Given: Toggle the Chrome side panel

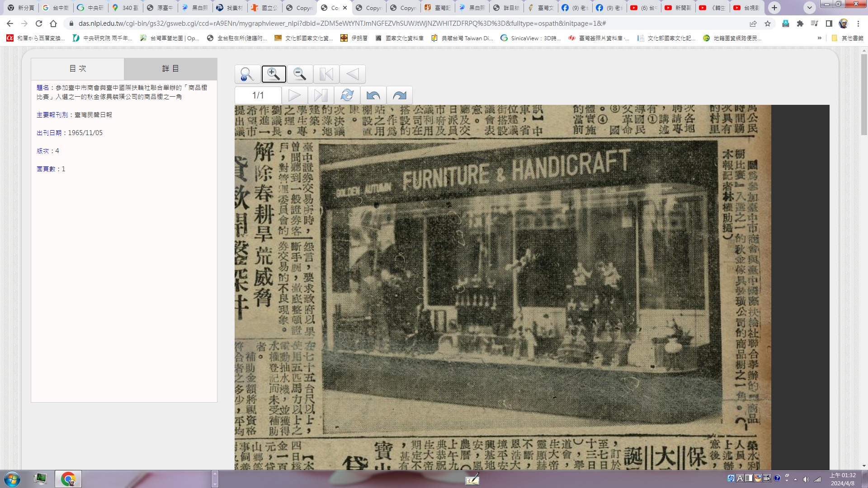Looking at the screenshot, I should 829,23.
